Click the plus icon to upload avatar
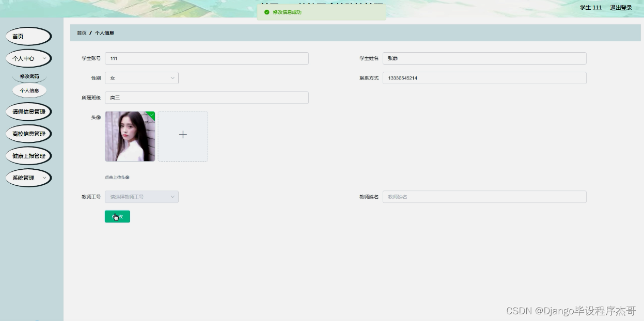 (183, 135)
